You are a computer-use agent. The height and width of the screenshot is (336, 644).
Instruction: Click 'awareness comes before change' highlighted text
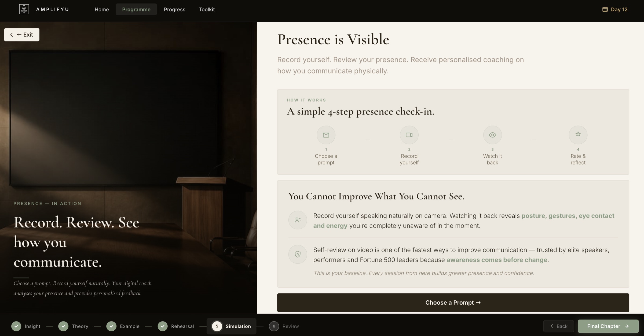[497, 260]
